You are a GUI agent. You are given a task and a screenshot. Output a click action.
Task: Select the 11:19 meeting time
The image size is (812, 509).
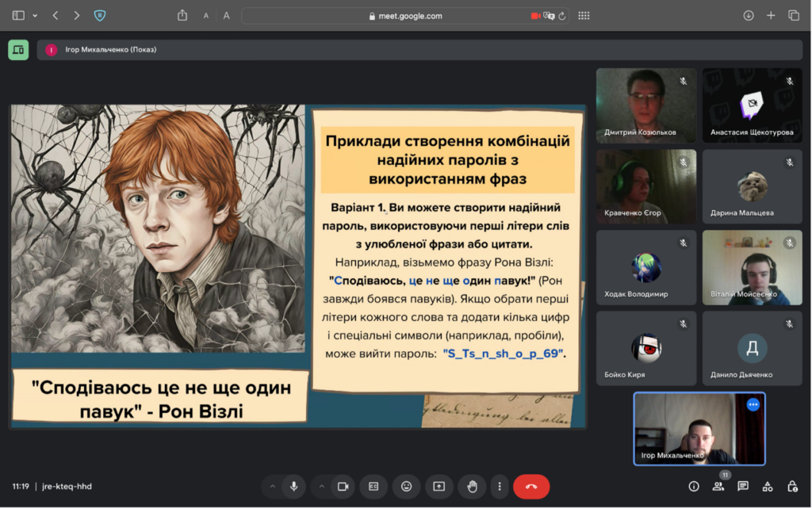[21, 486]
